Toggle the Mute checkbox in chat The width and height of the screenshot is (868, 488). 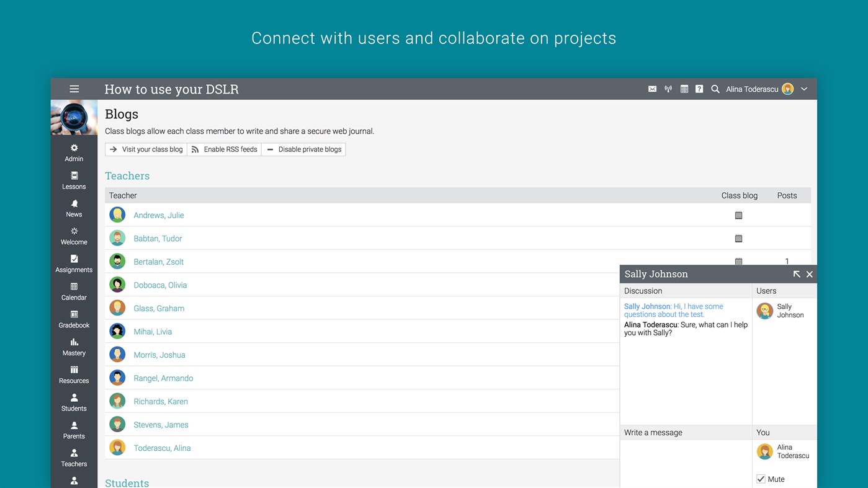pyautogui.click(x=761, y=479)
